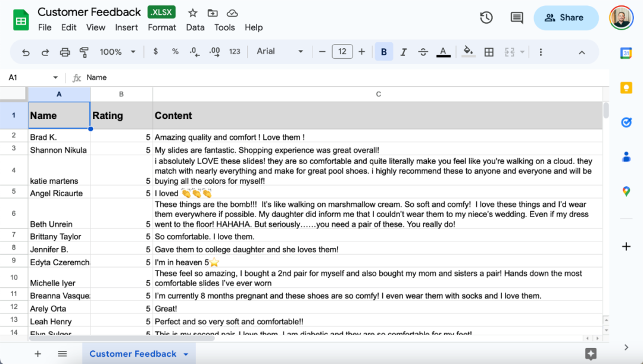Open the text color picker
This screenshot has width=643, height=364.
[x=443, y=52]
